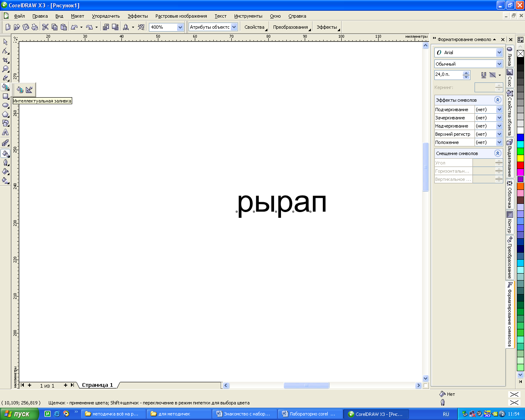Open the Зачеркивание dropdown
The width and height of the screenshot is (525, 420).
pyautogui.click(x=499, y=118)
